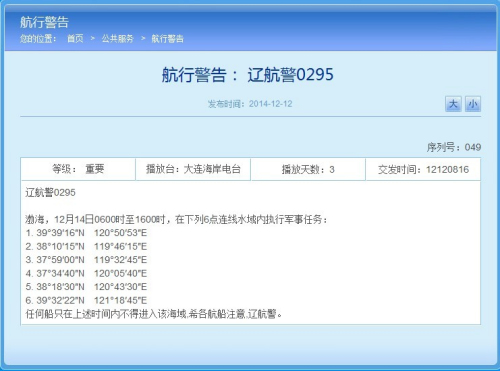Select coordinate row 1. 39°39′16″N
Viewport: 500px width, 371px height.
pyautogui.click(x=86, y=233)
